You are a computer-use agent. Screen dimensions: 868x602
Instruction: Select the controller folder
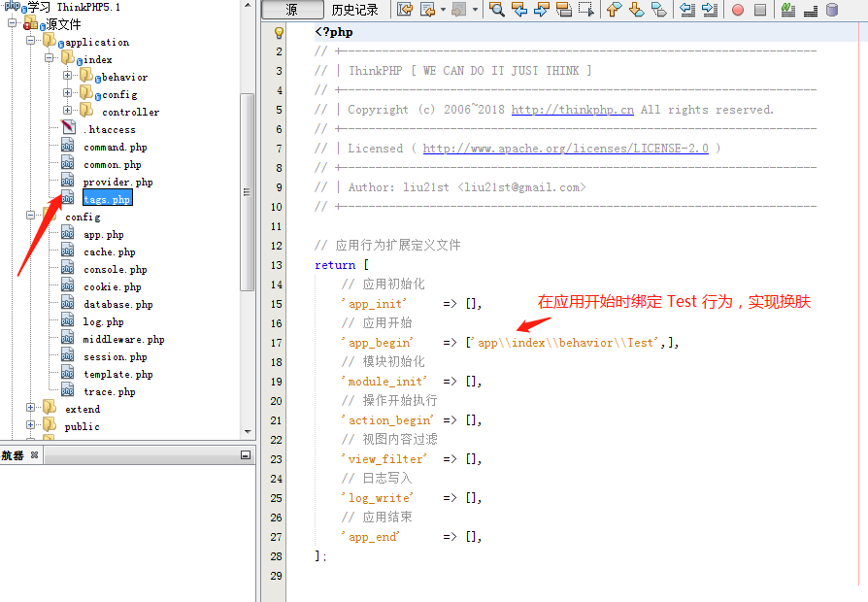(x=131, y=113)
